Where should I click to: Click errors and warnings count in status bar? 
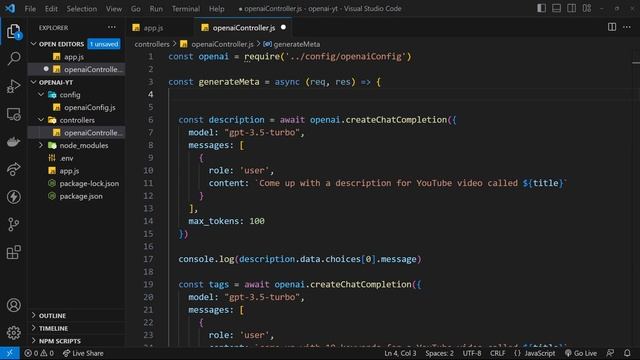[x=39, y=353]
